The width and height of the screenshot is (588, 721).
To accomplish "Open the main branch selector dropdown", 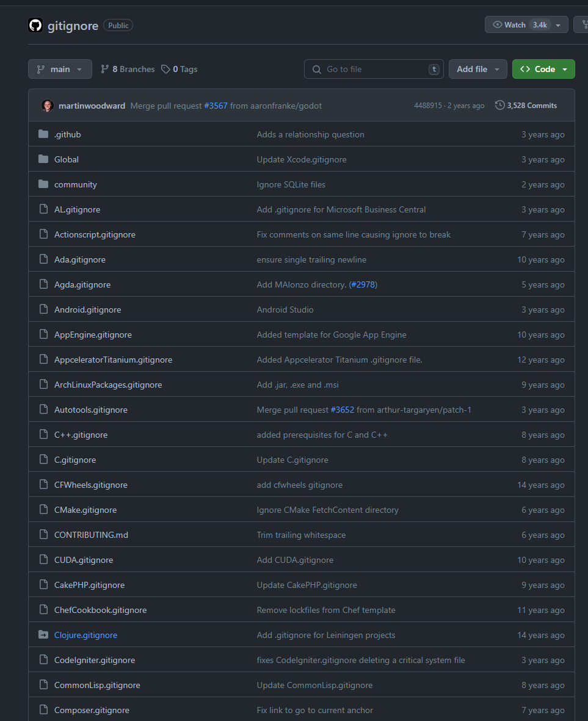I will (x=60, y=69).
